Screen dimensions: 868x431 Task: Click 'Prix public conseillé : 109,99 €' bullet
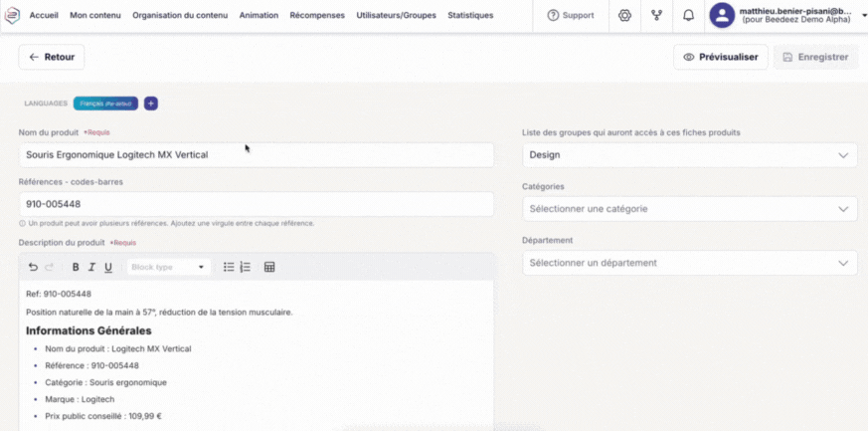[x=103, y=416]
